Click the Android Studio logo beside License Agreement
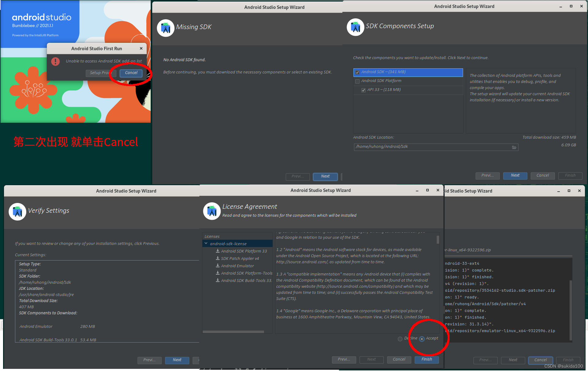588x371 pixels. point(212,211)
